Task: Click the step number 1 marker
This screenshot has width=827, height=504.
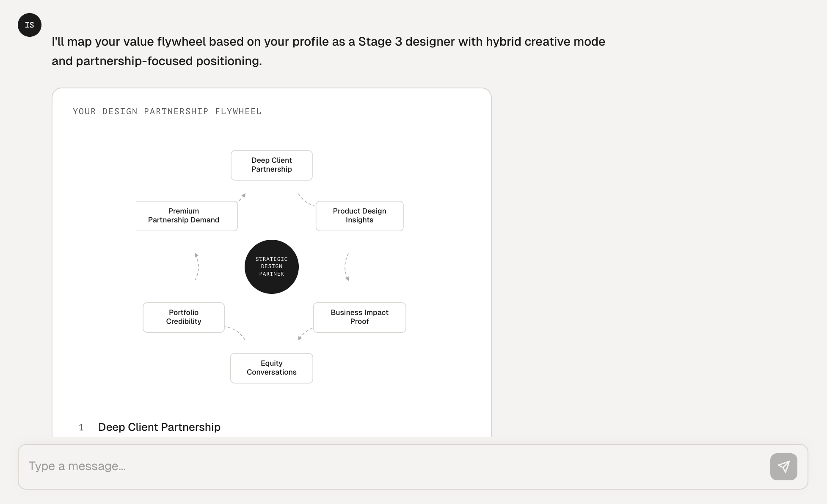Action: coord(81,427)
